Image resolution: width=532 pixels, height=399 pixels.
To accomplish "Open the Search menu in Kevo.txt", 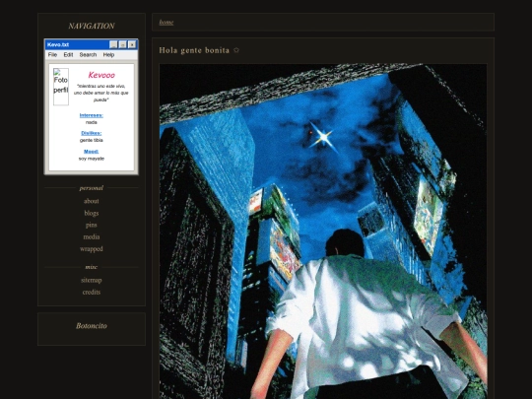I will coord(88,54).
